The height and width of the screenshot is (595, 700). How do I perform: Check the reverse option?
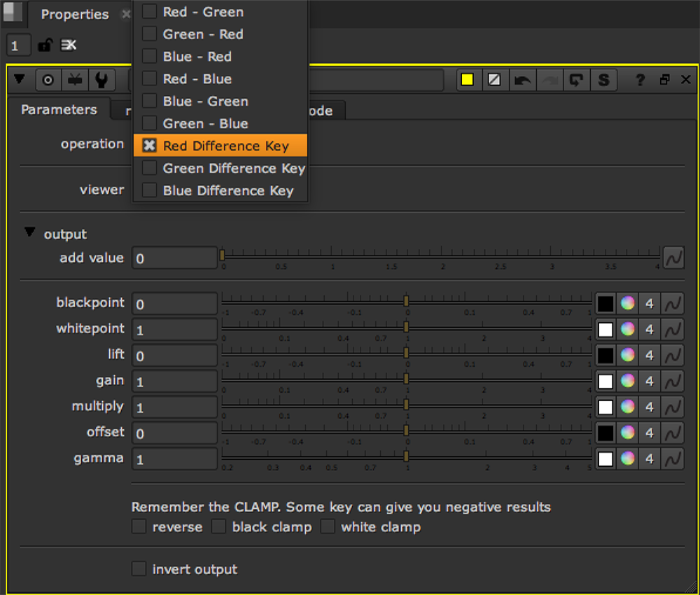pyautogui.click(x=139, y=526)
